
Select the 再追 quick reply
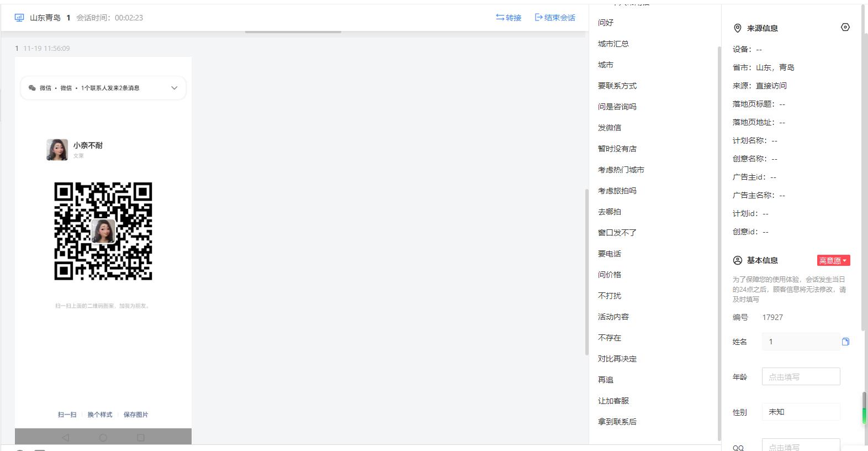(606, 380)
